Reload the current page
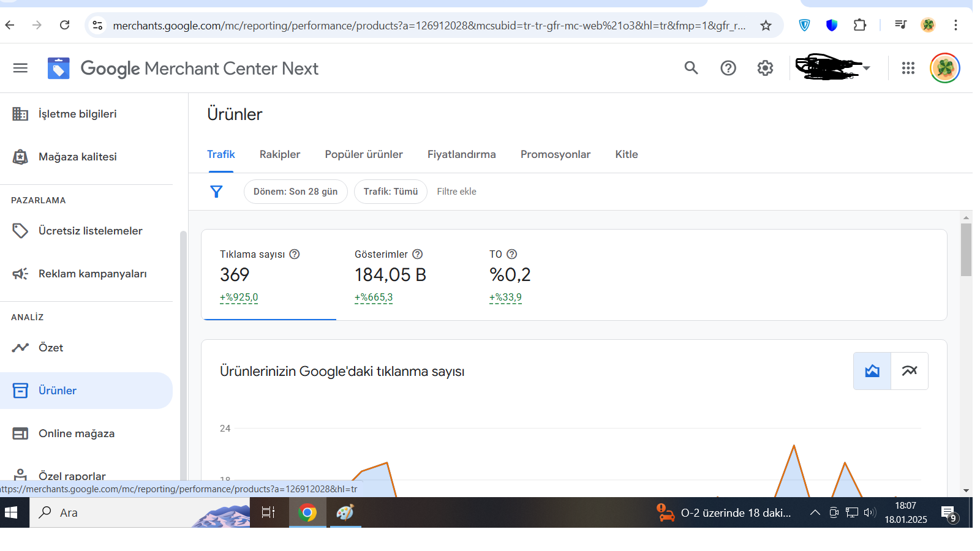This screenshot has width=980, height=551. (65, 25)
